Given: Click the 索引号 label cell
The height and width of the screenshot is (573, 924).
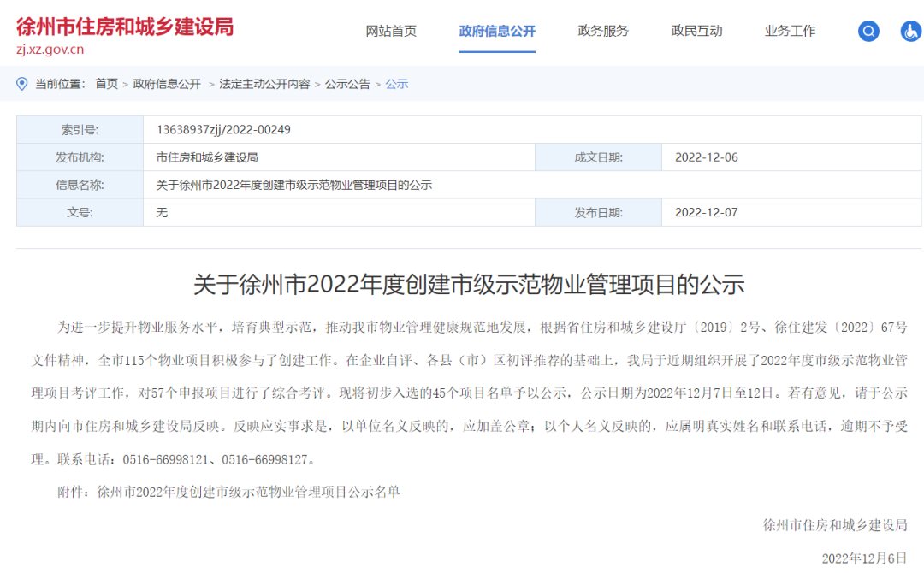Looking at the screenshot, I should [x=80, y=129].
